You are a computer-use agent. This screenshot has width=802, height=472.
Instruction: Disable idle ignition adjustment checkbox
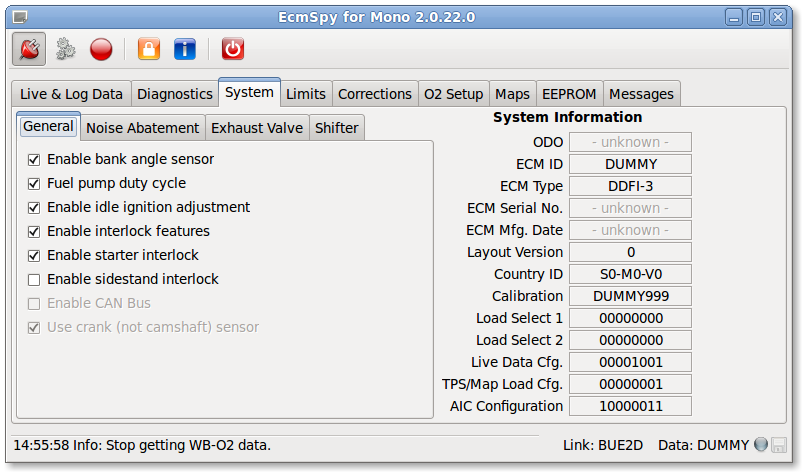(x=34, y=208)
